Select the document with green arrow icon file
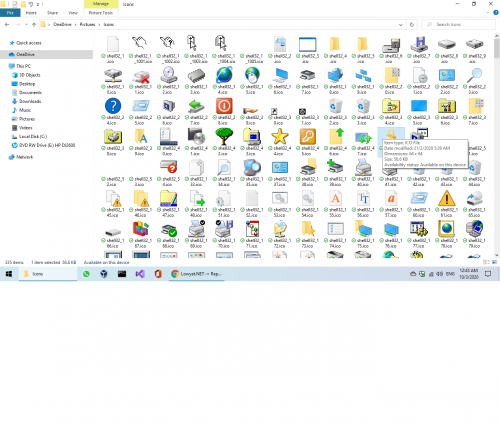 pos(196,204)
